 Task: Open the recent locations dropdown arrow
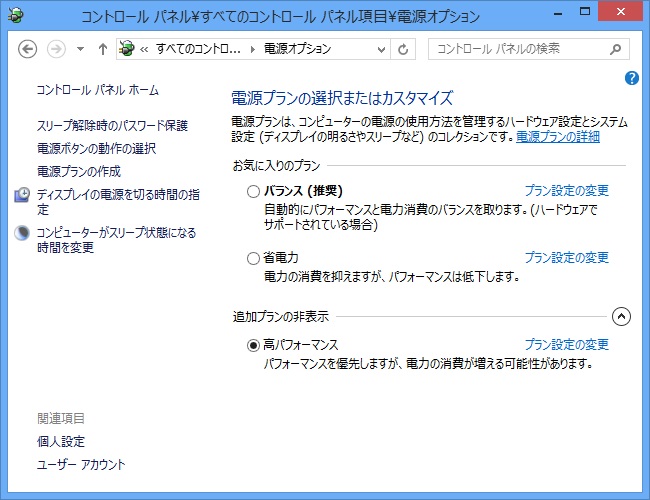click(79, 49)
